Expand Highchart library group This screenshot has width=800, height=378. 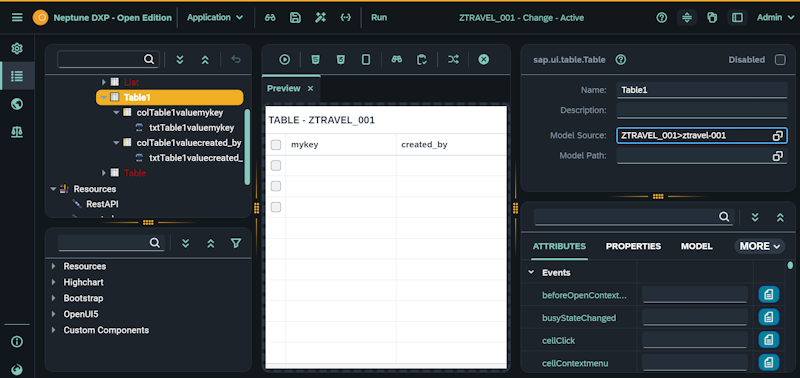pyautogui.click(x=54, y=282)
